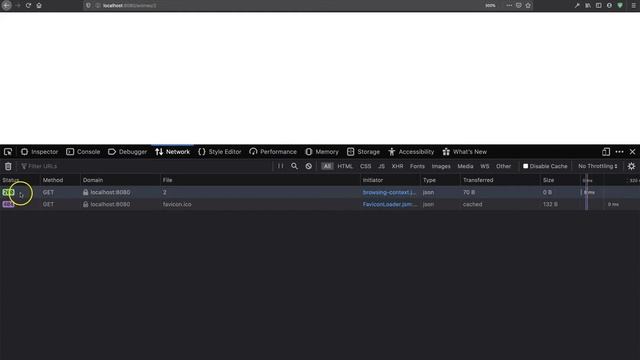Open the Library icon in toolbar

(x=588, y=5)
